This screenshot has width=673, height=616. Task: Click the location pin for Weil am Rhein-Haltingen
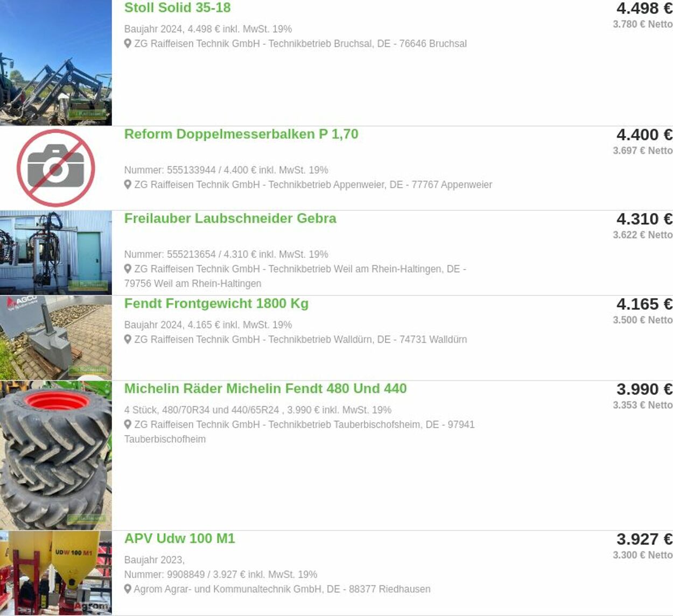point(128,268)
